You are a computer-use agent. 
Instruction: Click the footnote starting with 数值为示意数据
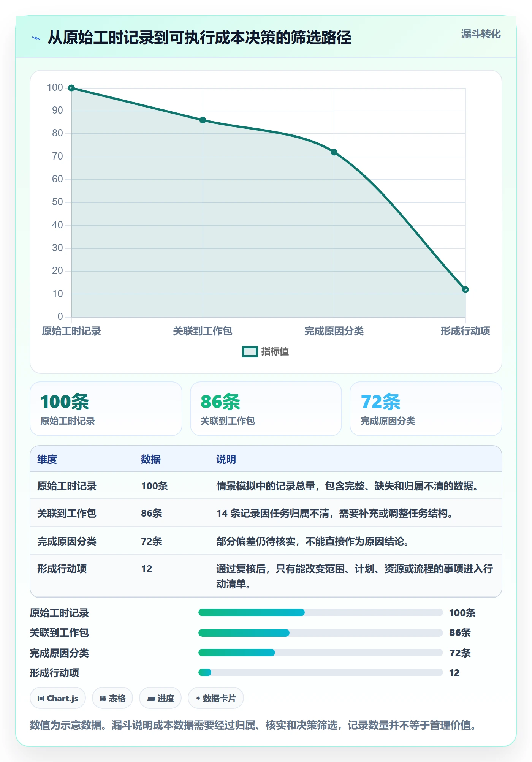tap(253, 725)
